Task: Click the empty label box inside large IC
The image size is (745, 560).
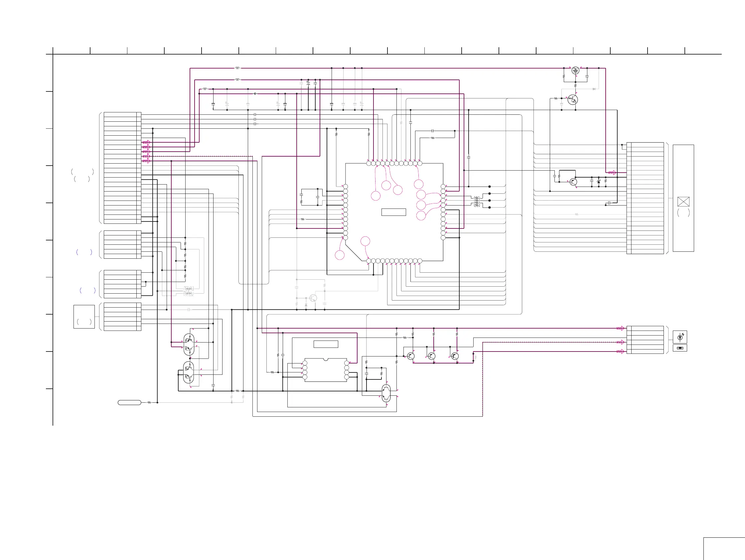Action: [393, 212]
